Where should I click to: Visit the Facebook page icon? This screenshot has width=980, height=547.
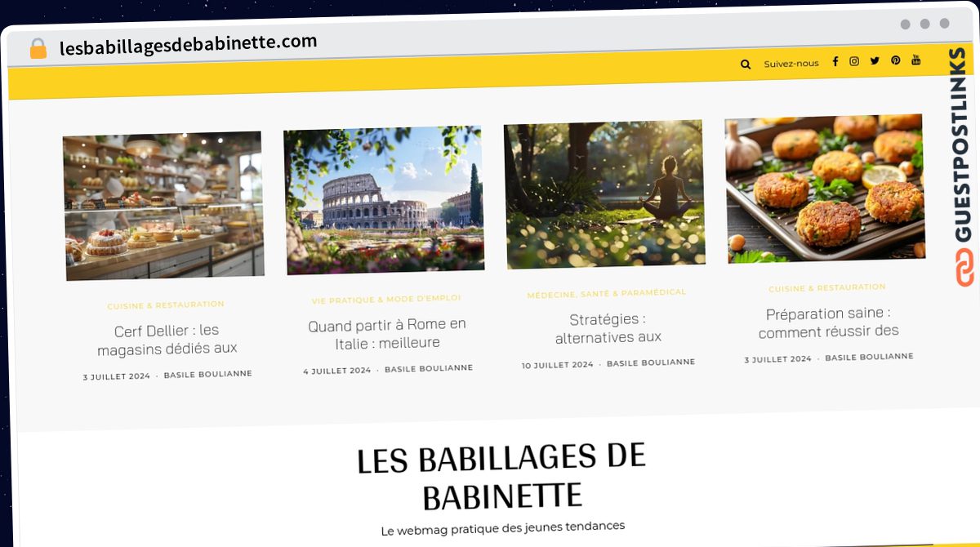tap(835, 62)
